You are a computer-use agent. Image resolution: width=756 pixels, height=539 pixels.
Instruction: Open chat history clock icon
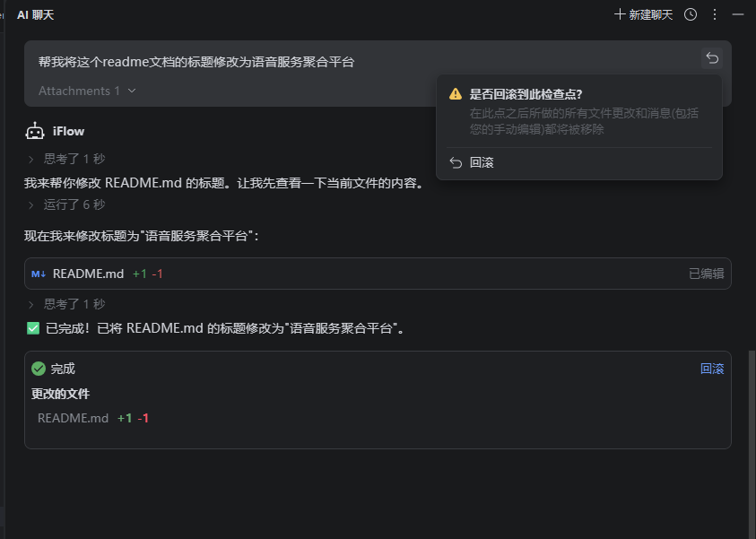690,14
